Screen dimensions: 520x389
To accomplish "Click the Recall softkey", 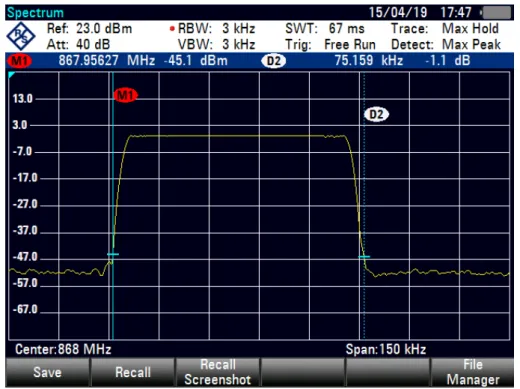I will (133, 372).
